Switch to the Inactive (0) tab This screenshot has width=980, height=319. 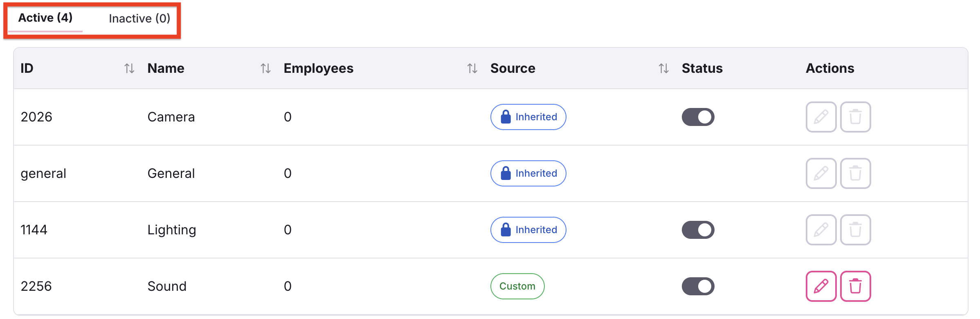point(139,18)
